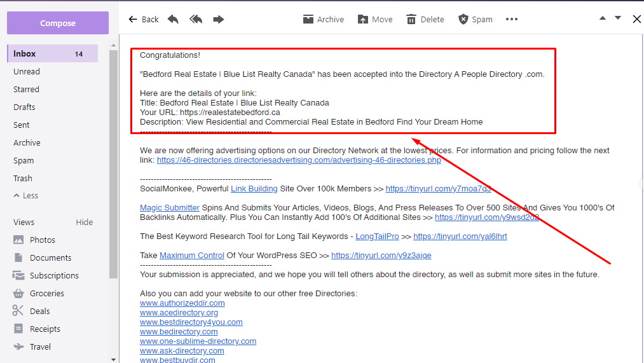Go to previous message with up arrow
The width and height of the screenshot is (644, 363).
(603, 18)
